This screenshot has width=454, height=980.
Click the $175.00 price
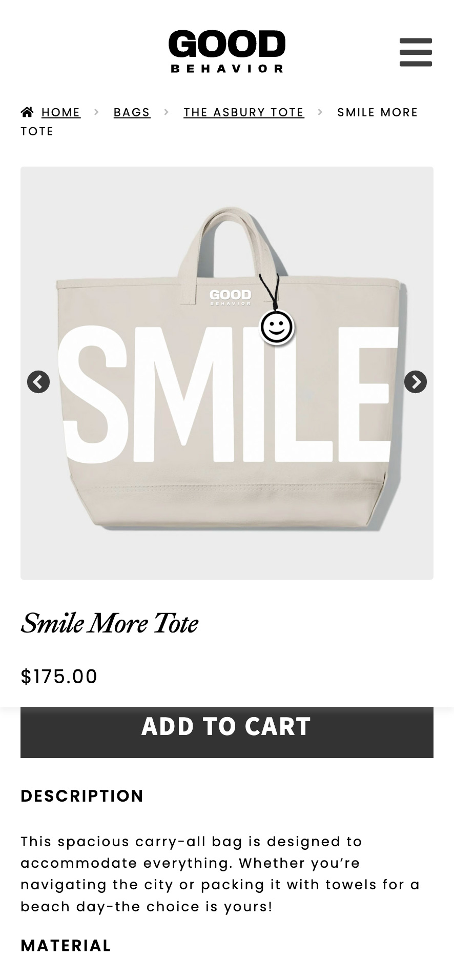(59, 677)
